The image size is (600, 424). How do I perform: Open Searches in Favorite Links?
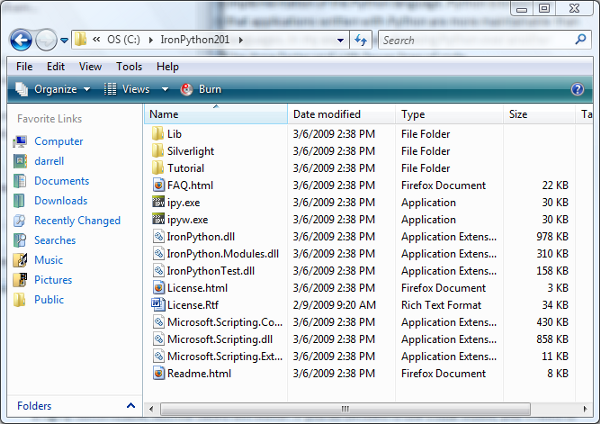click(x=55, y=240)
